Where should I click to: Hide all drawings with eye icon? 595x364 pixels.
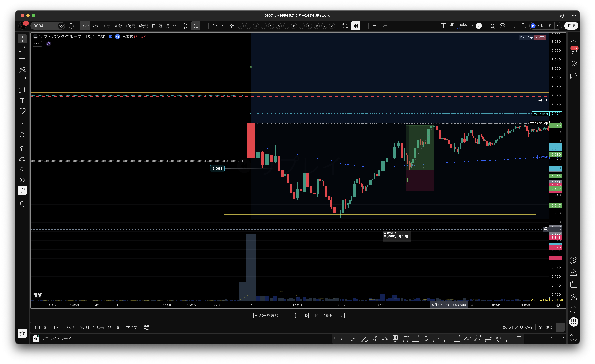(22, 180)
